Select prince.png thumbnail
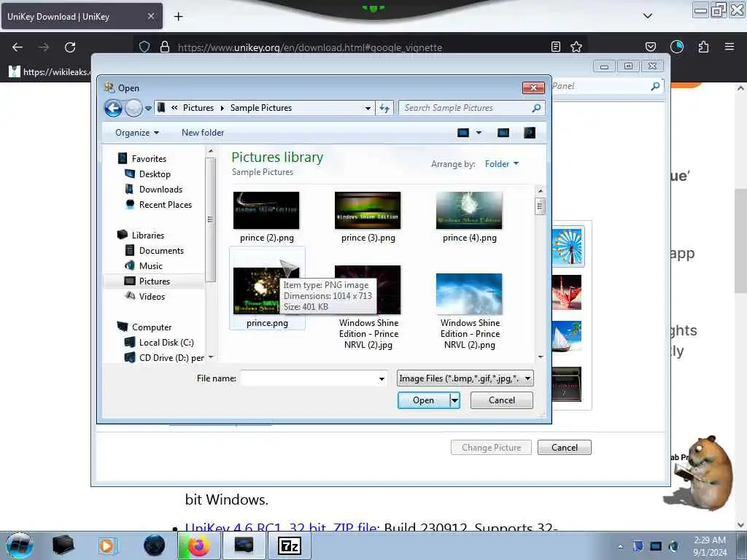 point(266,290)
